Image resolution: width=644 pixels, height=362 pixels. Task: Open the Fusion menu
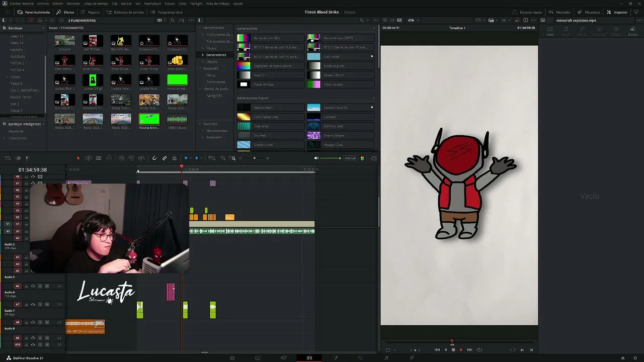pyautogui.click(x=170, y=4)
